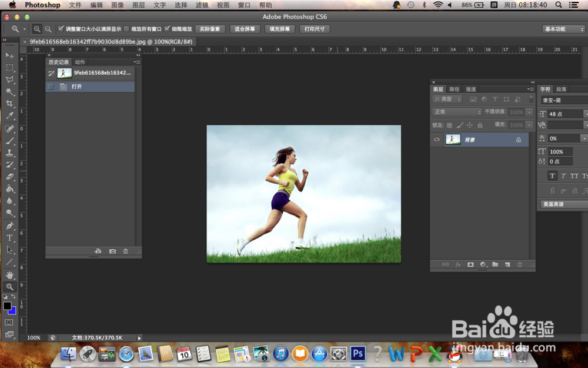Viewport: 588px width, 368px height.
Task: Select the Clone Stamp tool
Action: pos(9,153)
